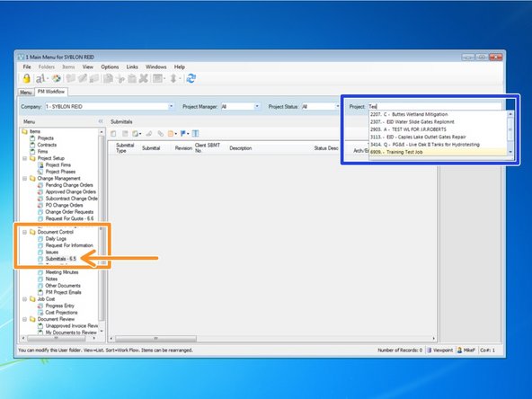Open PO Change Orders

[x=64, y=205]
